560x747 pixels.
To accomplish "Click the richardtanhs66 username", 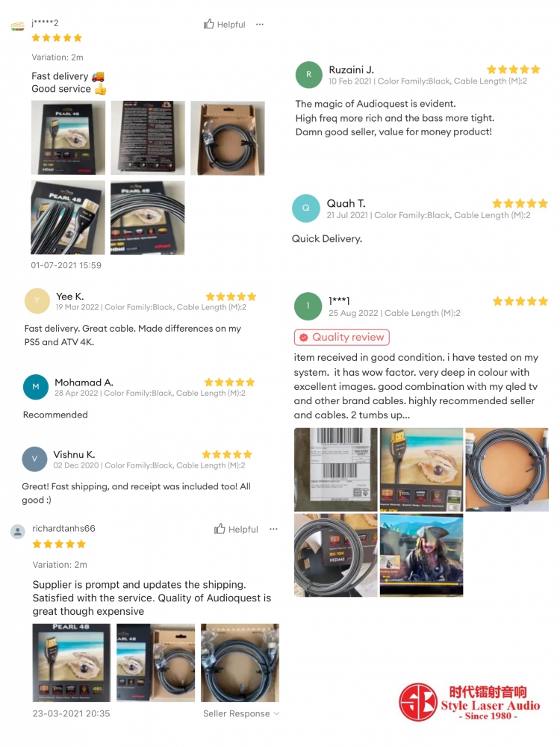I will [63, 528].
